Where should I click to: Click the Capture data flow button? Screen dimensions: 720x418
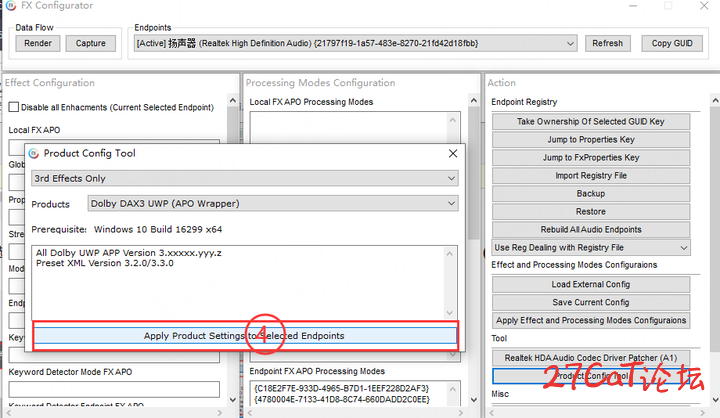point(90,43)
